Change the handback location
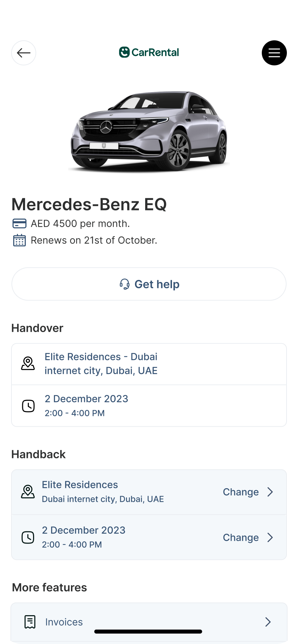Viewport: 298px width, 644px height. [241, 492]
